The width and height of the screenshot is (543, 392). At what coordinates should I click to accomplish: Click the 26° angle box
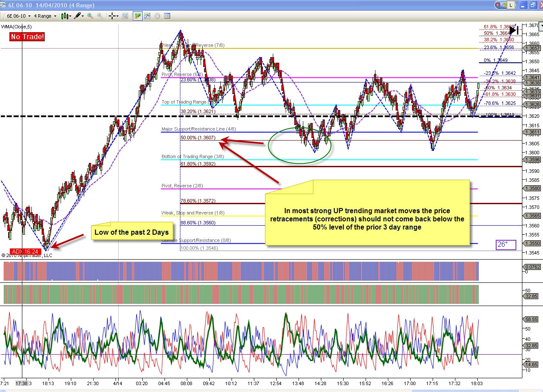505,245
